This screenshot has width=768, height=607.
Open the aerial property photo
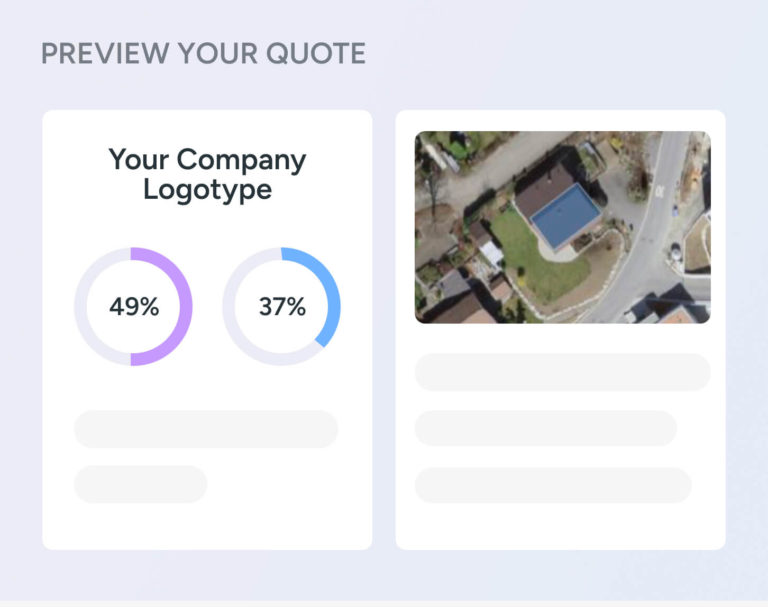pyautogui.click(x=562, y=227)
